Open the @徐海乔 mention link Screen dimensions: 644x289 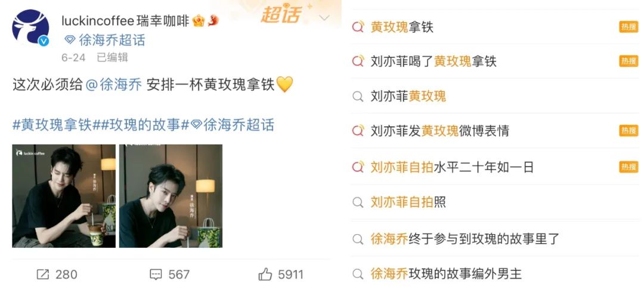(x=114, y=85)
